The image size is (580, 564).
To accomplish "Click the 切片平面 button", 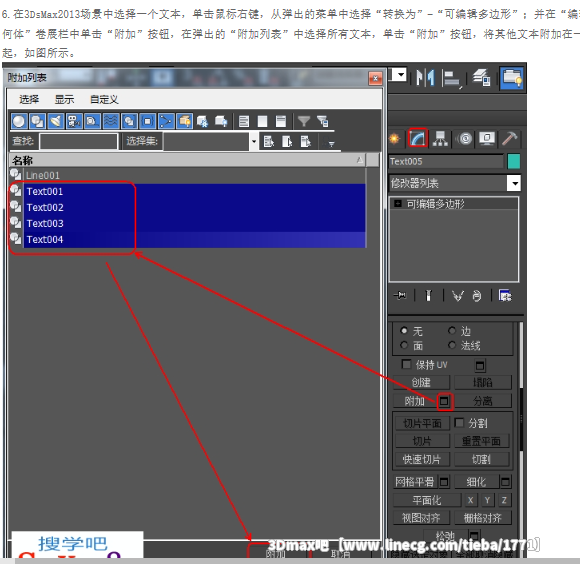I will click(422, 423).
